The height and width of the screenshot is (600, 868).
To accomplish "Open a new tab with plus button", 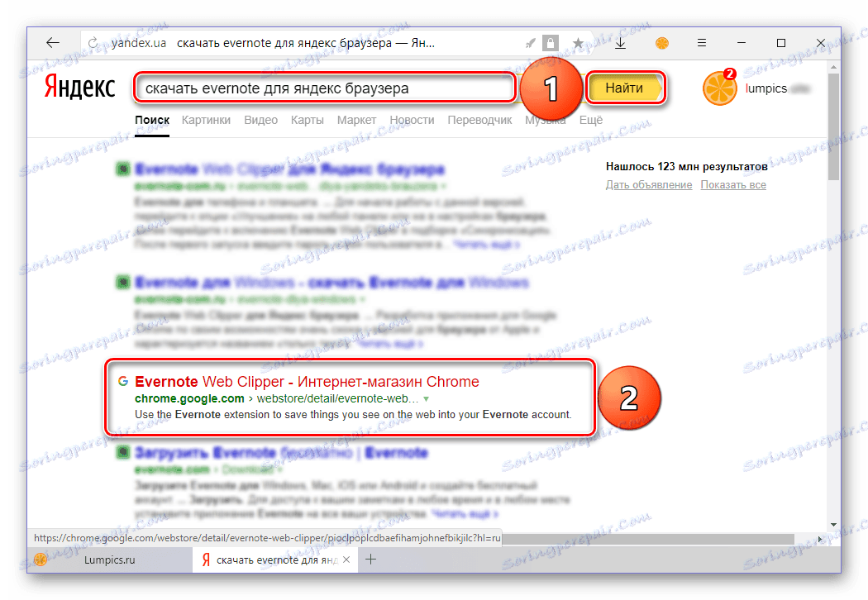I will (371, 560).
